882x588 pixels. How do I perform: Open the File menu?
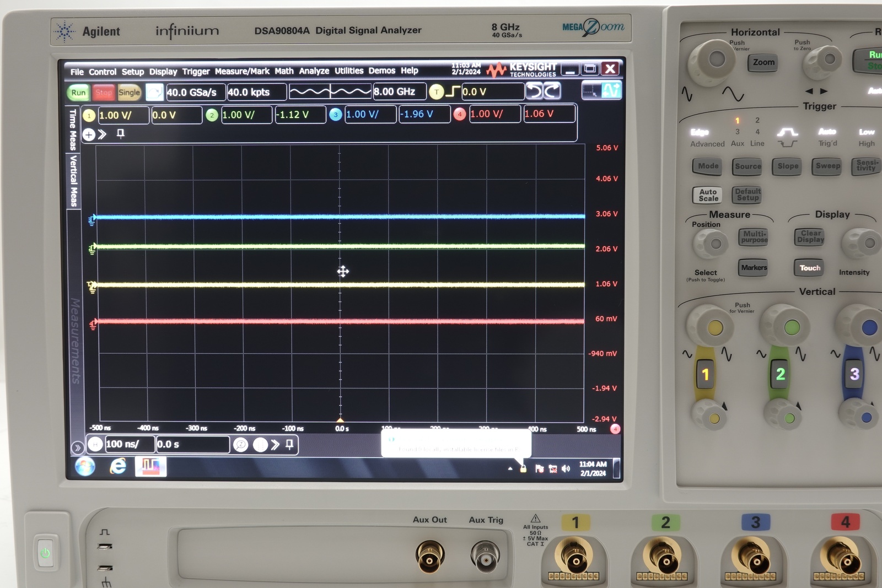(77, 72)
